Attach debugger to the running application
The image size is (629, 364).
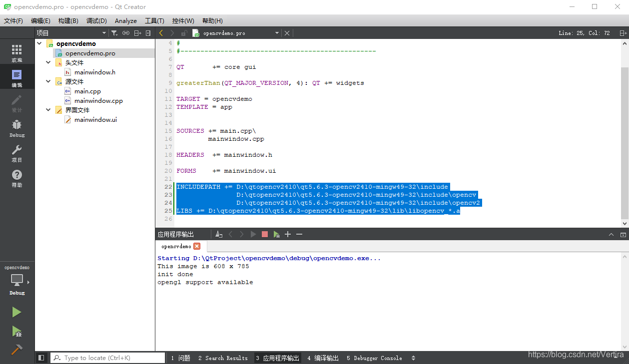pyautogui.click(x=276, y=234)
